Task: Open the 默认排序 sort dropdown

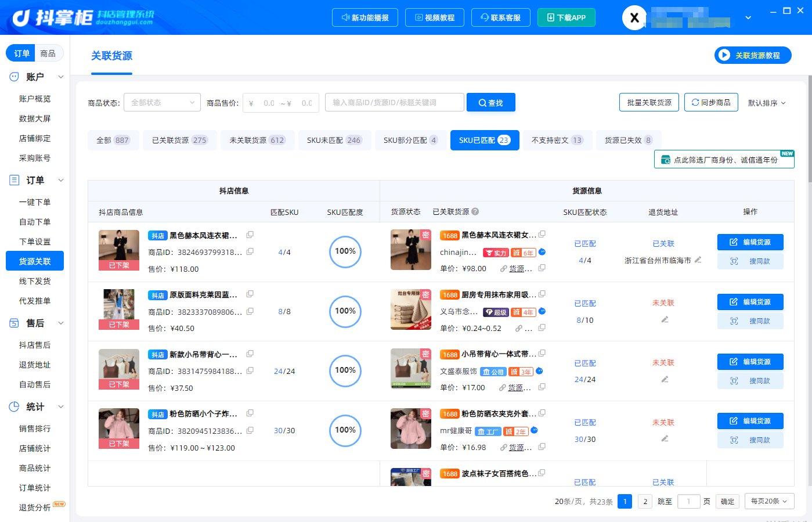Action: (x=767, y=103)
